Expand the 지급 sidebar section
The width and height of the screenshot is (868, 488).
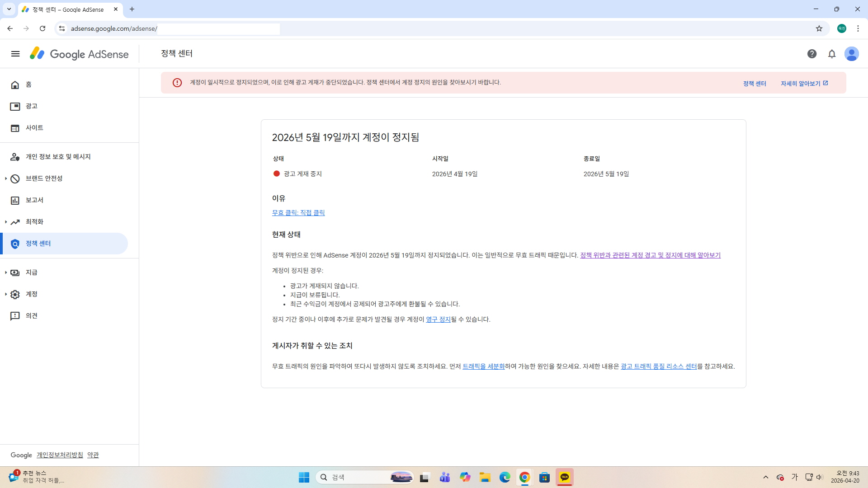point(31,272)
